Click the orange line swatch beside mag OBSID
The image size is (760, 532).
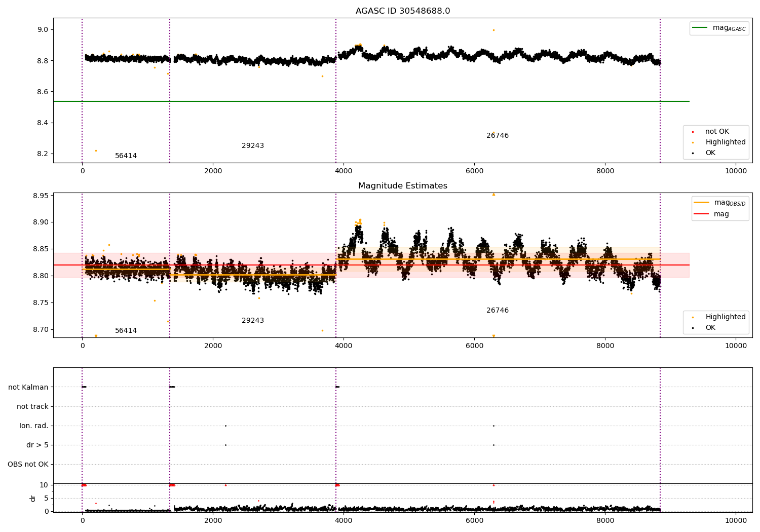point(702,203)
